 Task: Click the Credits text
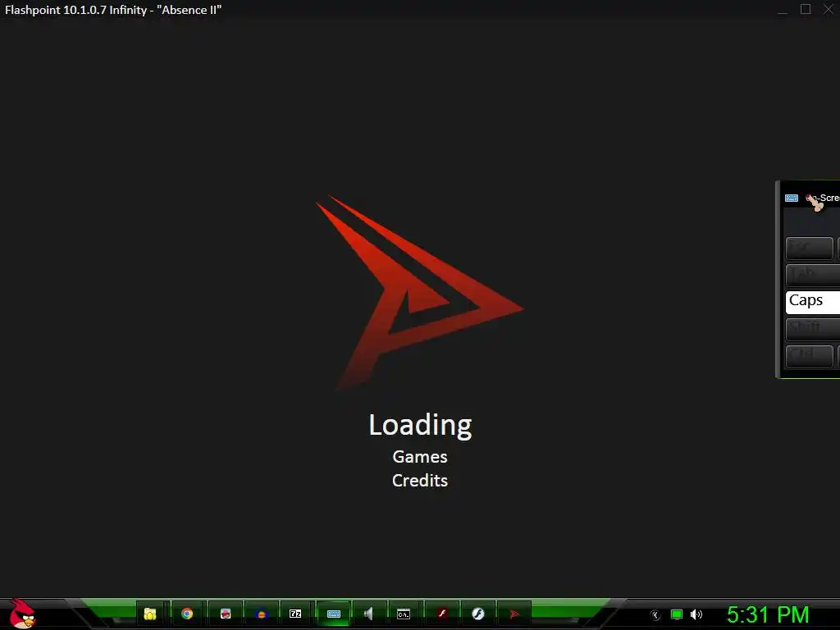420,481
